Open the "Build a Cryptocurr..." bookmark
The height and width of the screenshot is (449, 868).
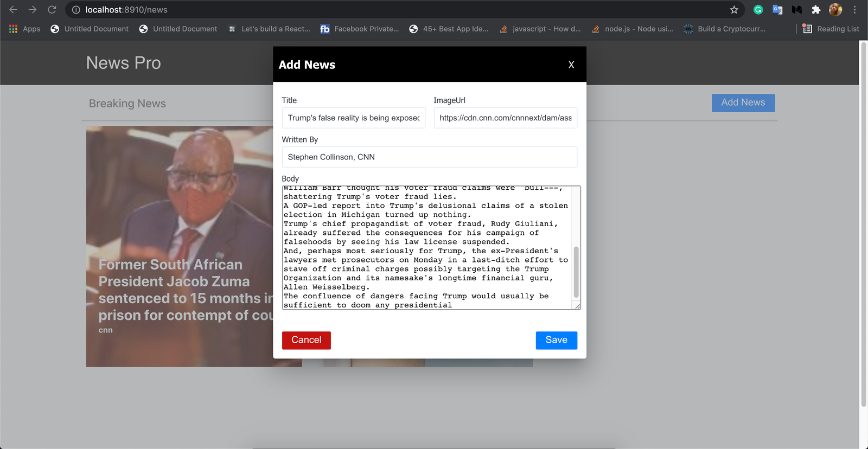(725, 29)
